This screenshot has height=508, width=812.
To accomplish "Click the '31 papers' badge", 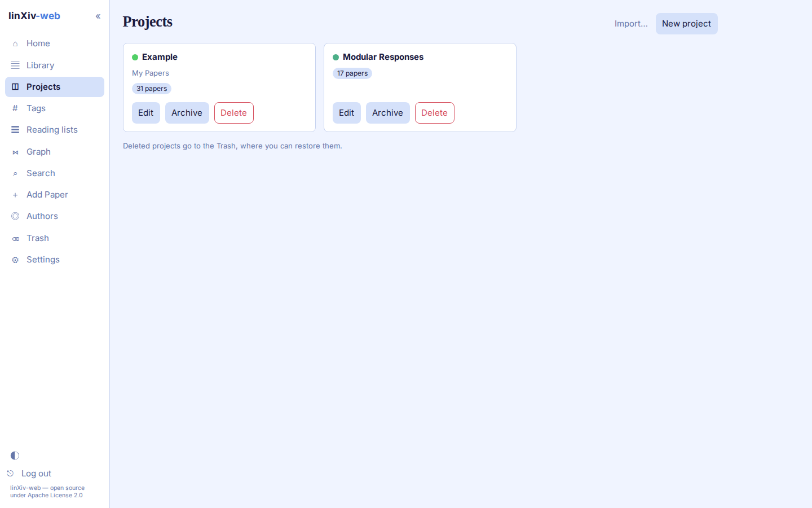I will point(152,89).
